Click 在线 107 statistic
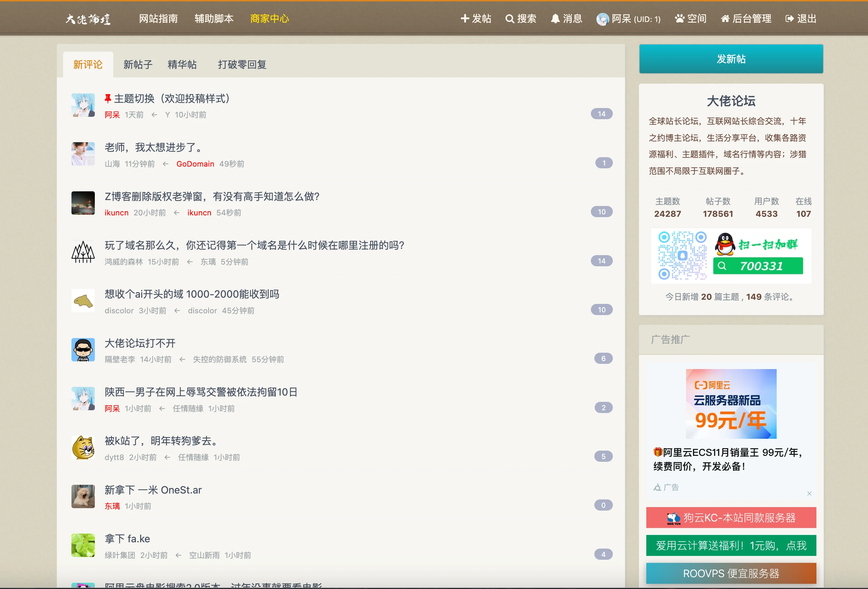This screenshot has height=589, width=868. [x=804, y=208]
